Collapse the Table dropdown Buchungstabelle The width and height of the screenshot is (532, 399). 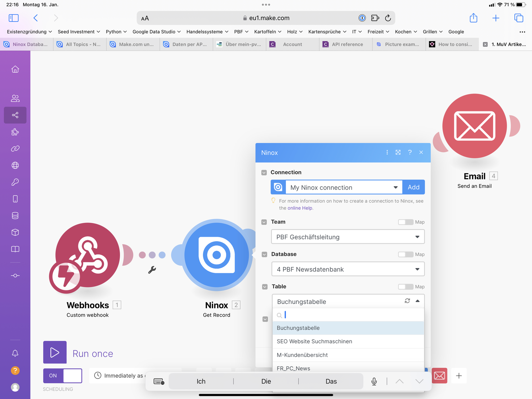pyautogui.click(x=348, y=301)
